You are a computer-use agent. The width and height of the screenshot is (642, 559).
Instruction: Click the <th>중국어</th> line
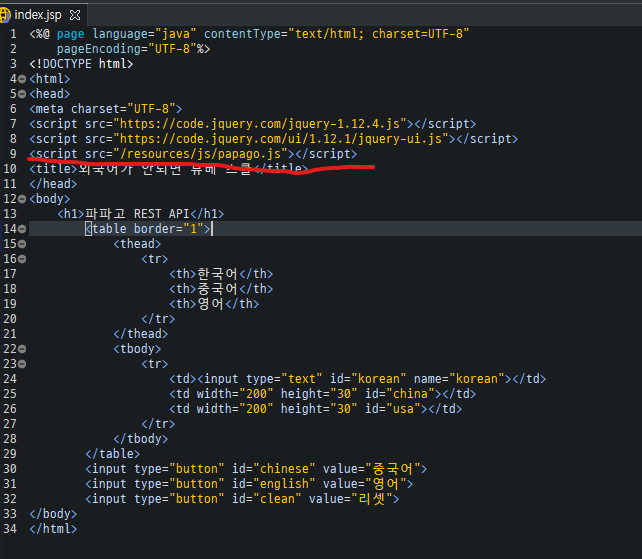pos(221,289)
